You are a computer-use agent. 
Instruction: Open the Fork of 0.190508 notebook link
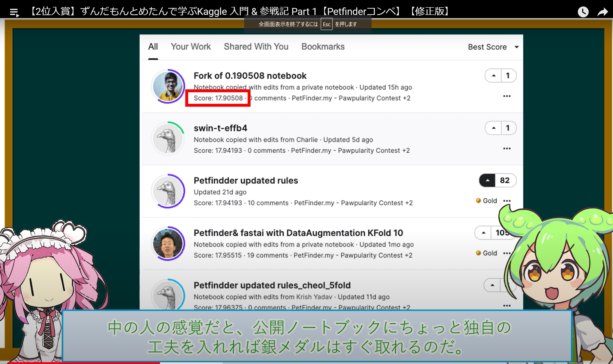point(249,75)
